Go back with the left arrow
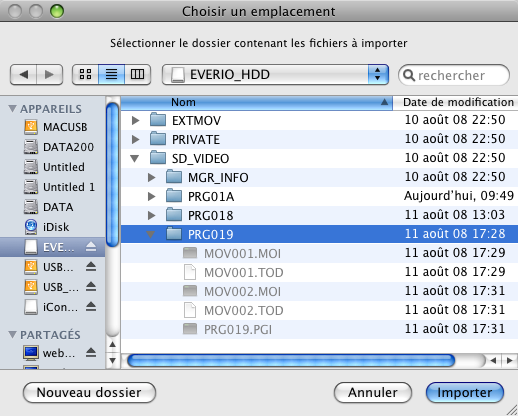The height and width of the screenshot is (416, 518). (23, 74)
